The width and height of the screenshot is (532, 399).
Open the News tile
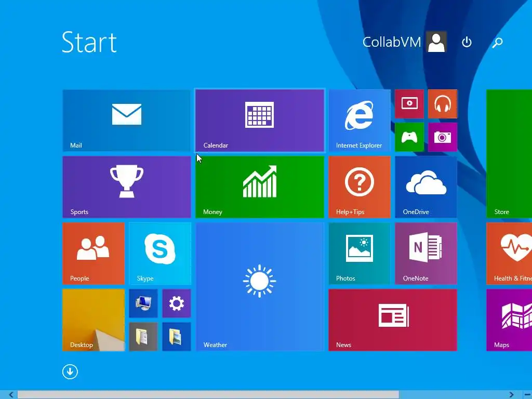tap(393, 320)
